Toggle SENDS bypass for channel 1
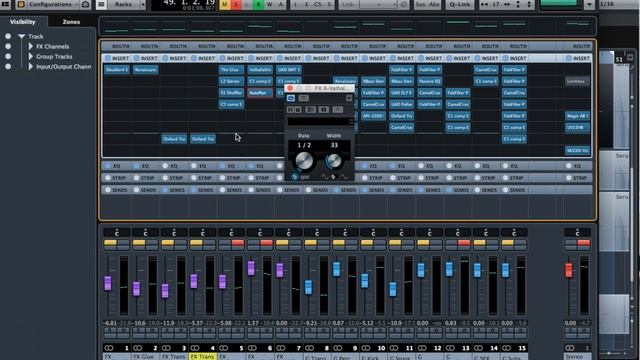The image size is (640, 360). click(108, 190)
